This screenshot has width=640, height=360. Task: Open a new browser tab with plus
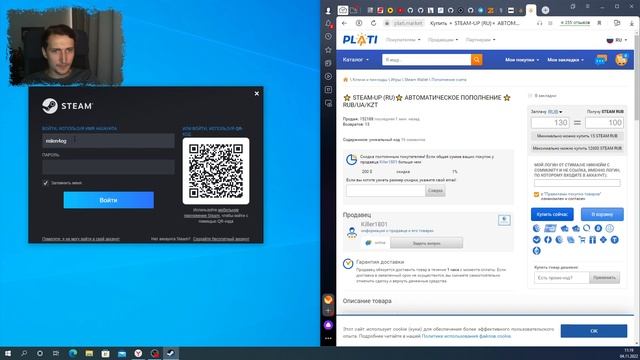(x=545, y=10)
